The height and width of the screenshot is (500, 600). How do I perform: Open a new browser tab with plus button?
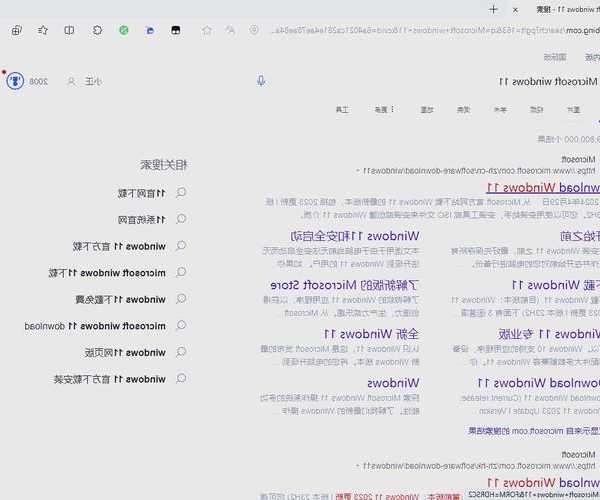click(x=493, y=8)
